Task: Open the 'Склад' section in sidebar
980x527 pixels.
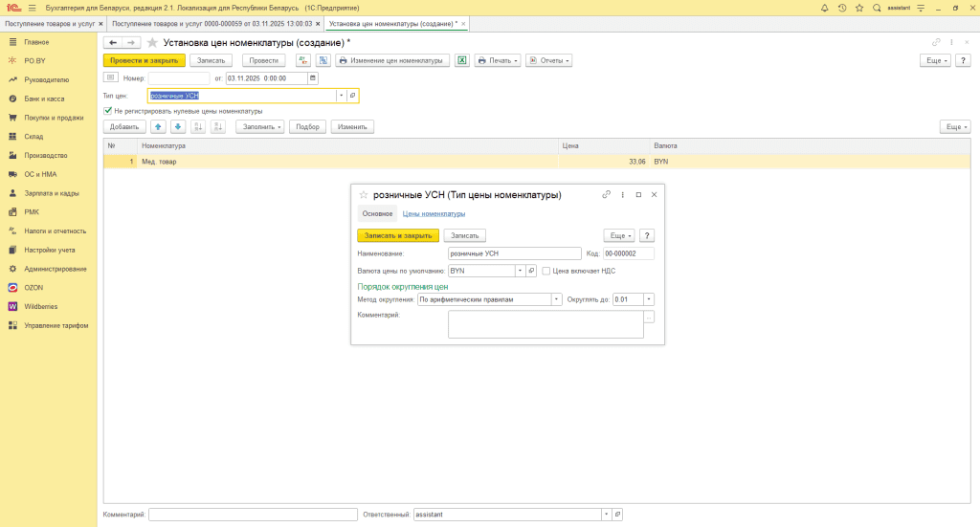Action: coord(33,137)
